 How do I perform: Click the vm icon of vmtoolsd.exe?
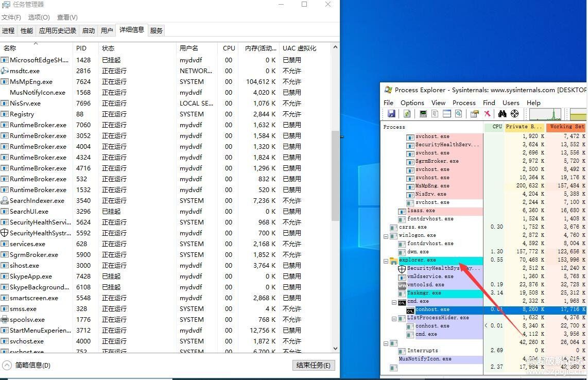click(402, 285)
